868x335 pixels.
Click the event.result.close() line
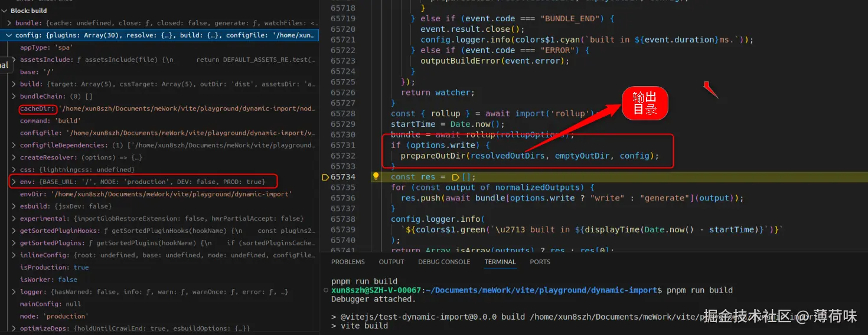pyautogui.click(x=472, y=29)
